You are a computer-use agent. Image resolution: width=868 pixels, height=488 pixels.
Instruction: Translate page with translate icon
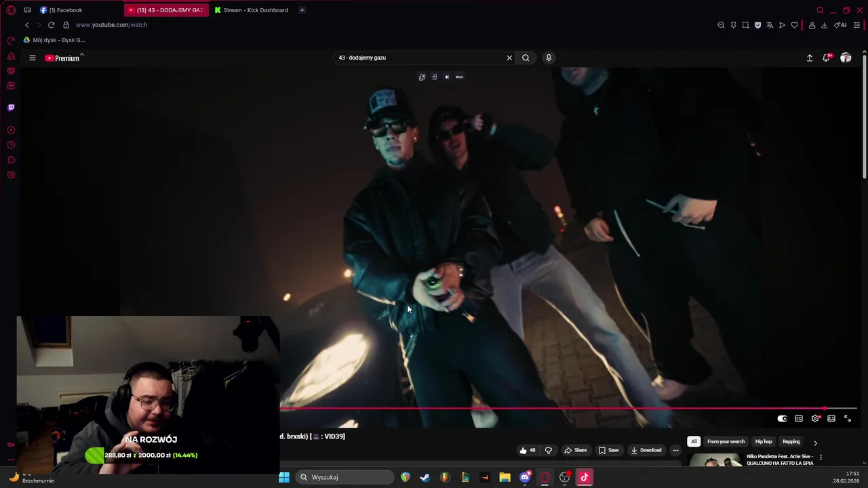click(770, 25)
